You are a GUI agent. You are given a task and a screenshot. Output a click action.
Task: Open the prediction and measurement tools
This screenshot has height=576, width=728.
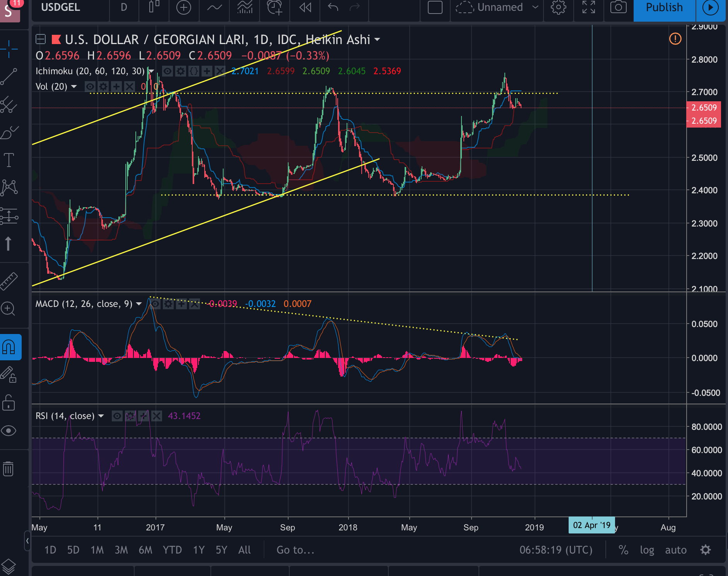point(9,216)
